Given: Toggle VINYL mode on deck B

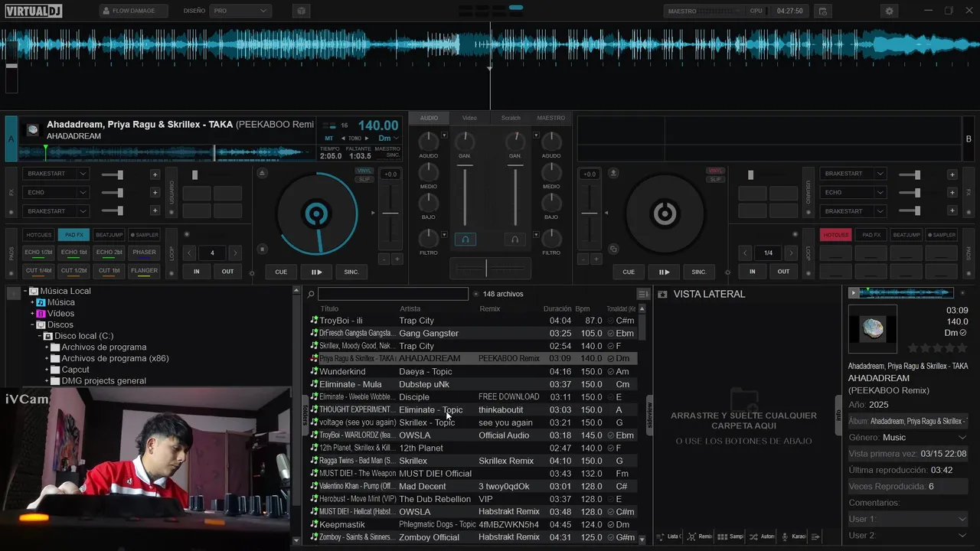Looking at the screenshot, I should 715,171.
